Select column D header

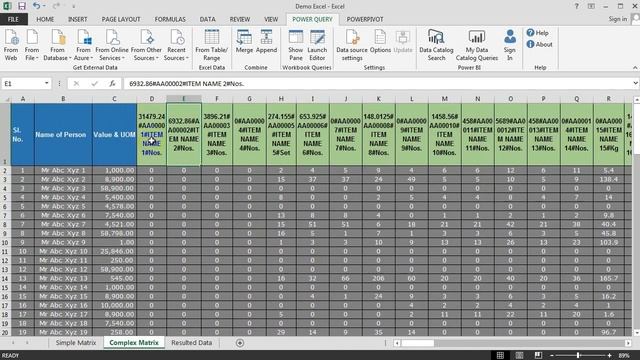pyautogui.click(x=151, y=99)
